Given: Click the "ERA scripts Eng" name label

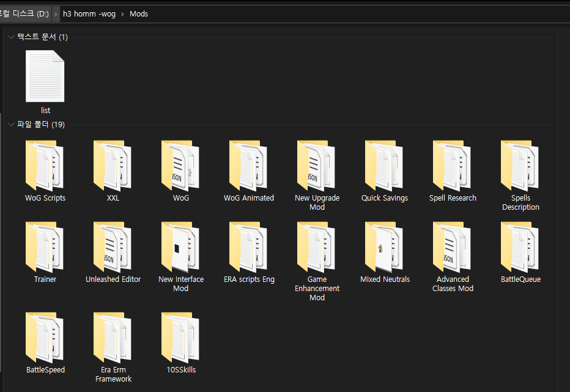Looking at the screenshot, I should coord(249,279).
